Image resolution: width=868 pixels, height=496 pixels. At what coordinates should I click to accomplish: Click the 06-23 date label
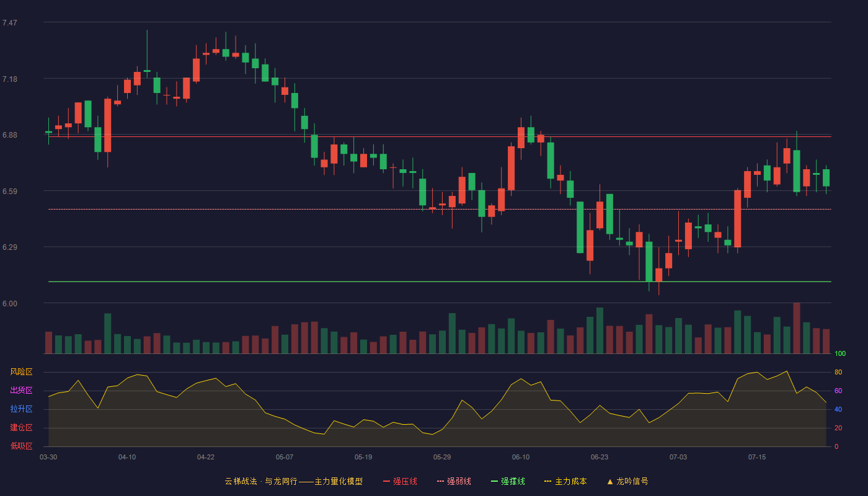600,457
